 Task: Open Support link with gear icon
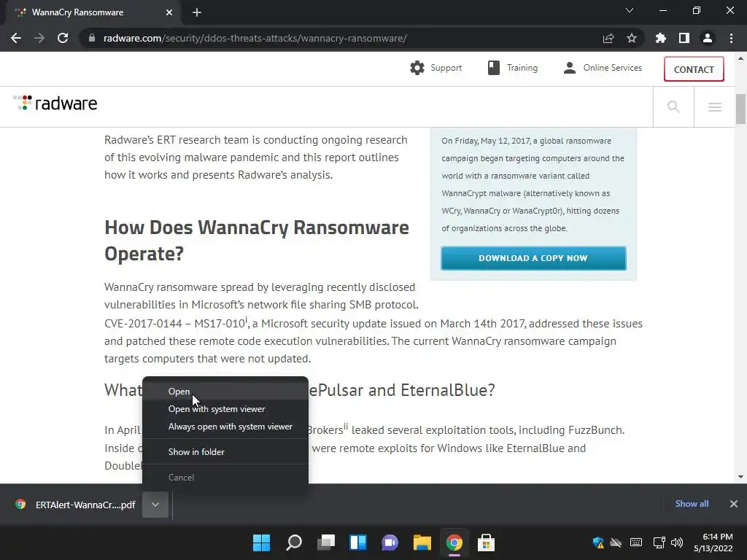436,68
